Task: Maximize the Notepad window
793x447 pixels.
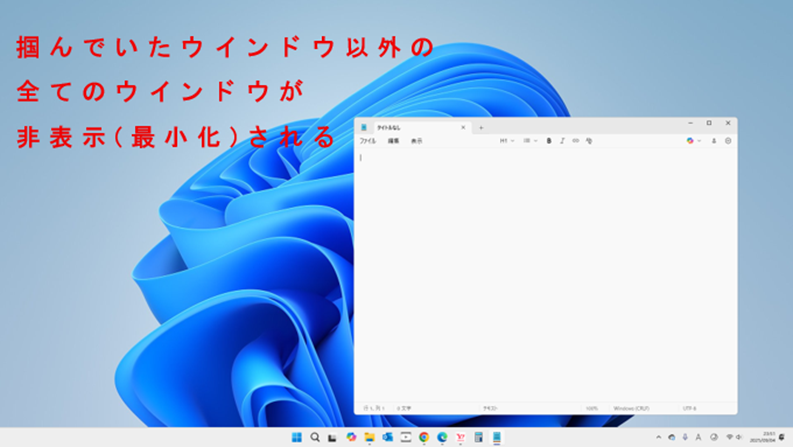Action: point(709,123)
